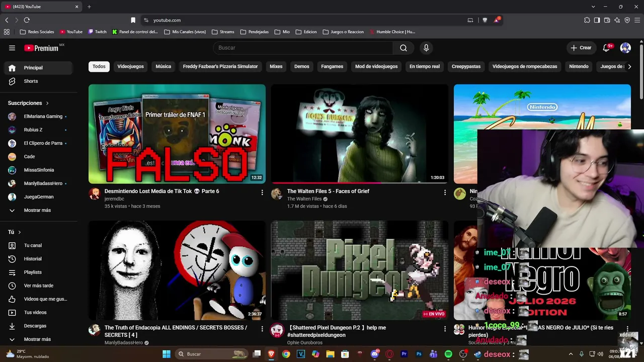This screenshot has width=644, height=362.
Task: Open more options for The Walten Files video
Action: click(x=445, y=193)
